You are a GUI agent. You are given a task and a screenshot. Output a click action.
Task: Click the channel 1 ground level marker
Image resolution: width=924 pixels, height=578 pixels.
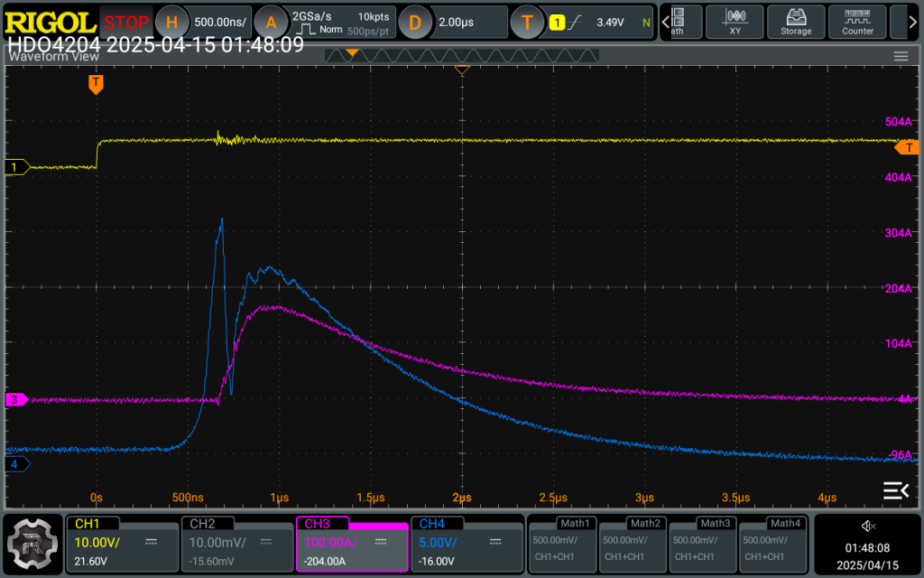click(x=17, y=167)
